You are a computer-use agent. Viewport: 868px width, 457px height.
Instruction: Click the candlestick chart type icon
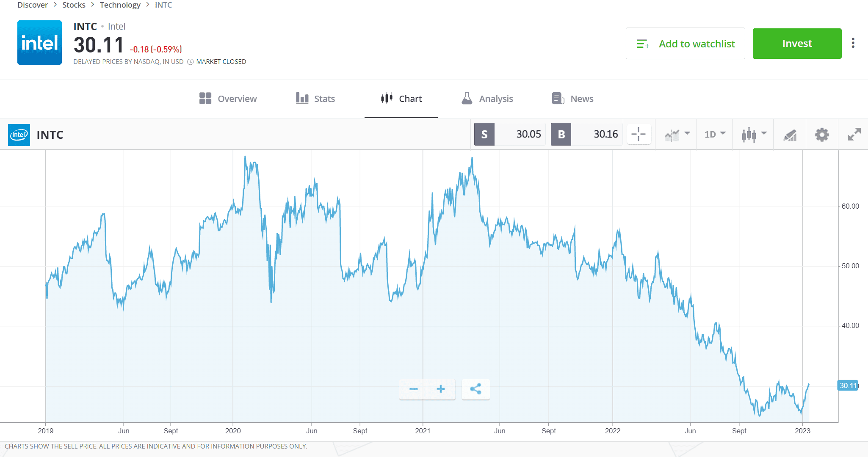pos(749,135)
